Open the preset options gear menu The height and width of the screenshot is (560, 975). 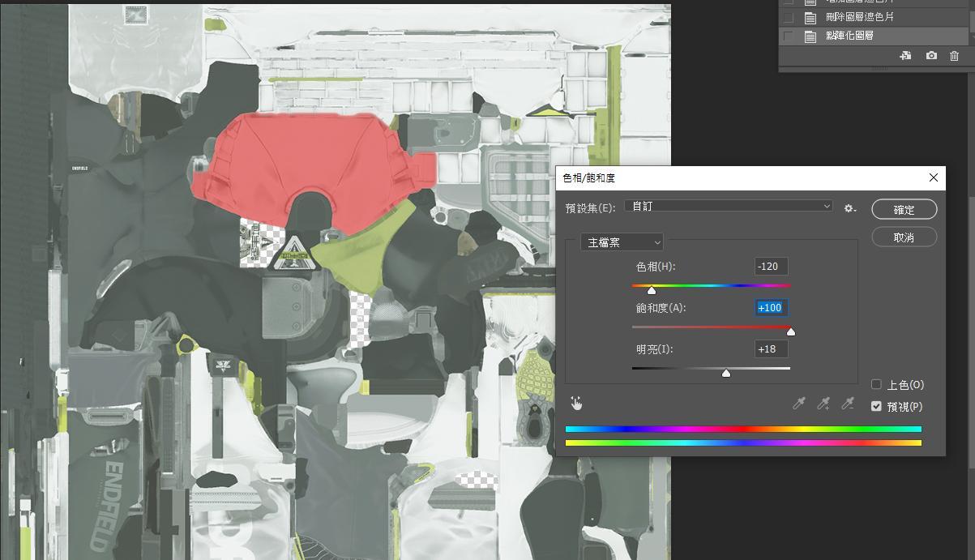(x=849, y=208)
